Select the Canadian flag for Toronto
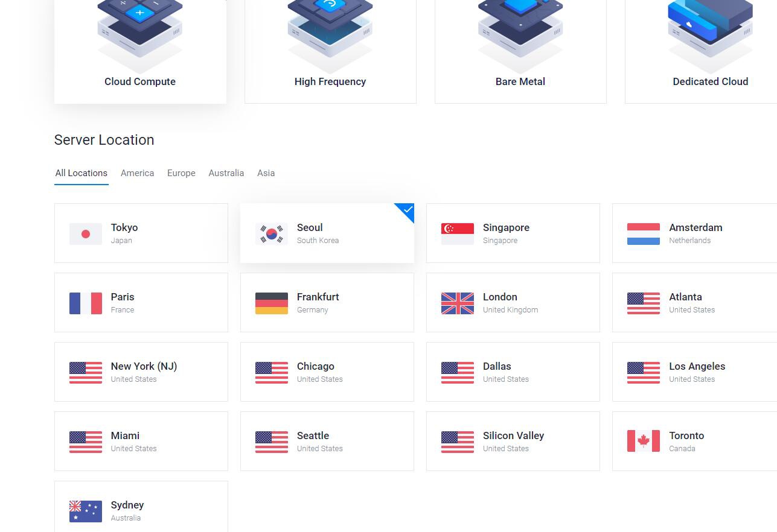 point(644,441)
